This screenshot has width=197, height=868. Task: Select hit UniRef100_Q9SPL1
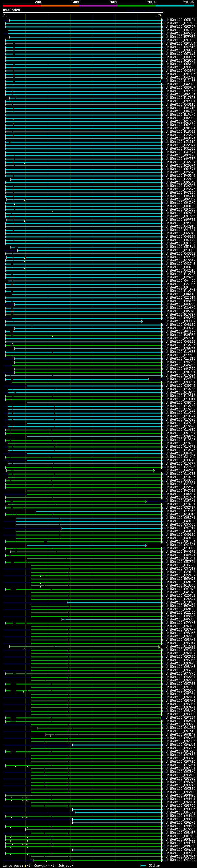click(180, 382)
